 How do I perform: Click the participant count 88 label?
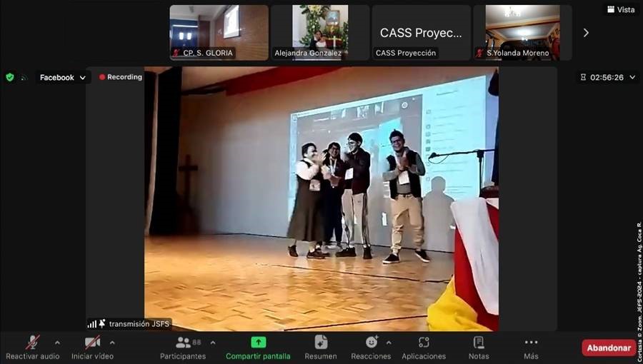197,343
